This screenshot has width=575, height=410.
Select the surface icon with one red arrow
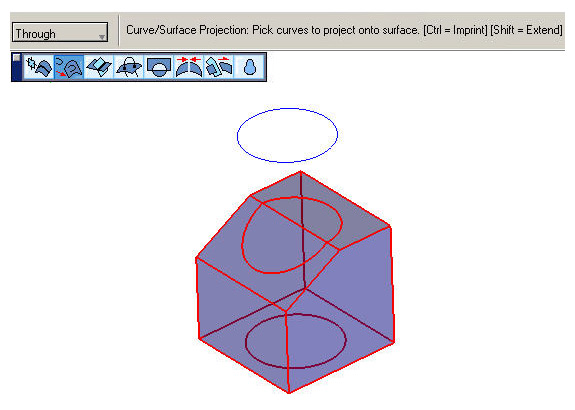tap(219, 67)
